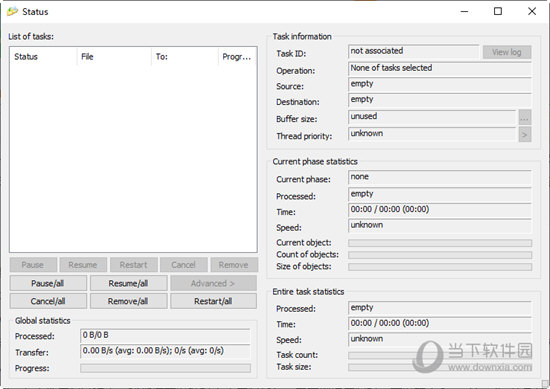Expand the Advanced > options menu
Screen dimensions: 550x389
(213, 283)
